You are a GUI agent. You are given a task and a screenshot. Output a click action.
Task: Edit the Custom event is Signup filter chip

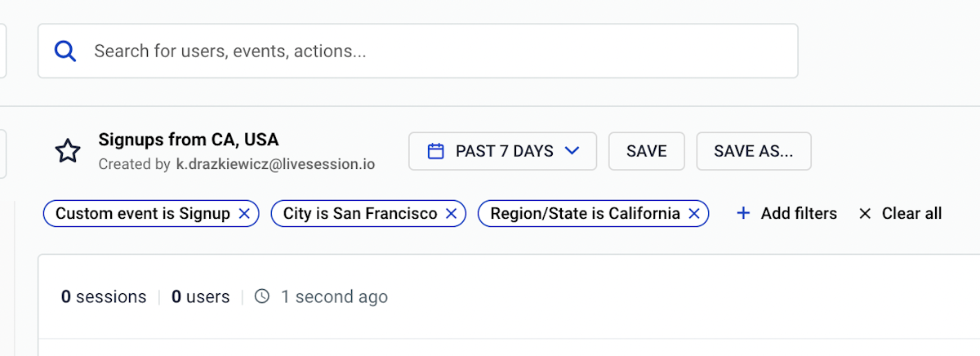142,214
